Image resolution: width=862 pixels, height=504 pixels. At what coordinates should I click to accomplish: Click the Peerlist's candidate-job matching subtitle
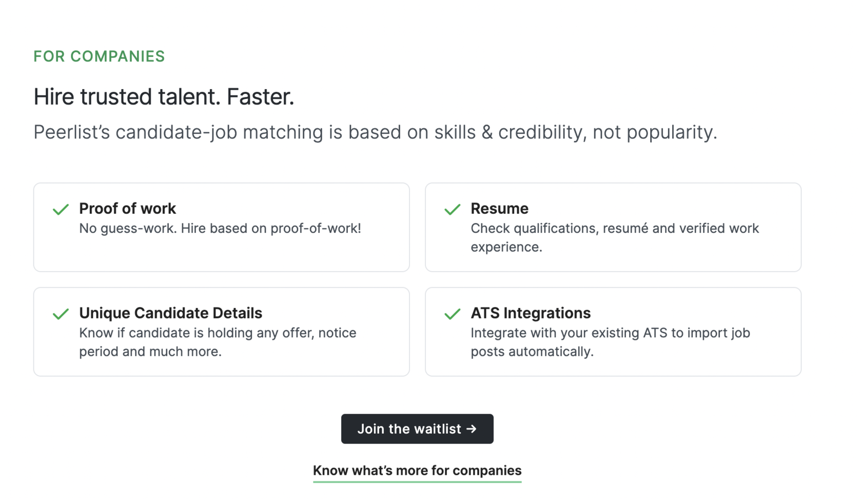click(375, 132)
